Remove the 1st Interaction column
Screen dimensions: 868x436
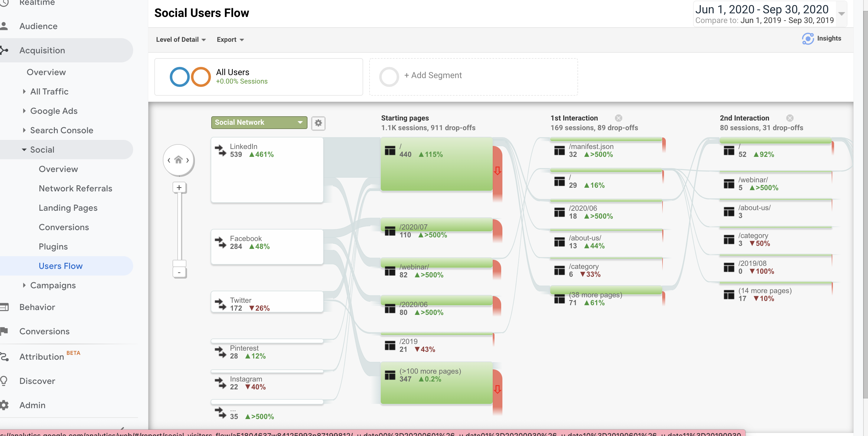pos(618,118)
